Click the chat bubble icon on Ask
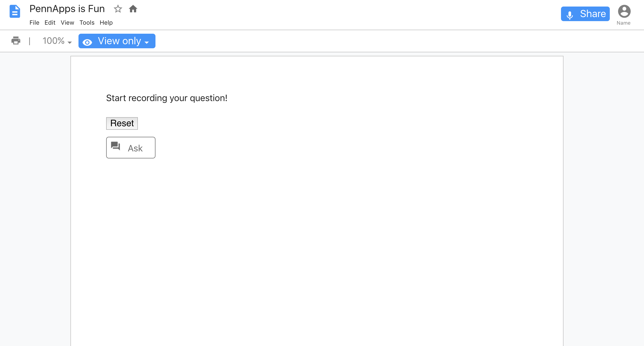 116,146
